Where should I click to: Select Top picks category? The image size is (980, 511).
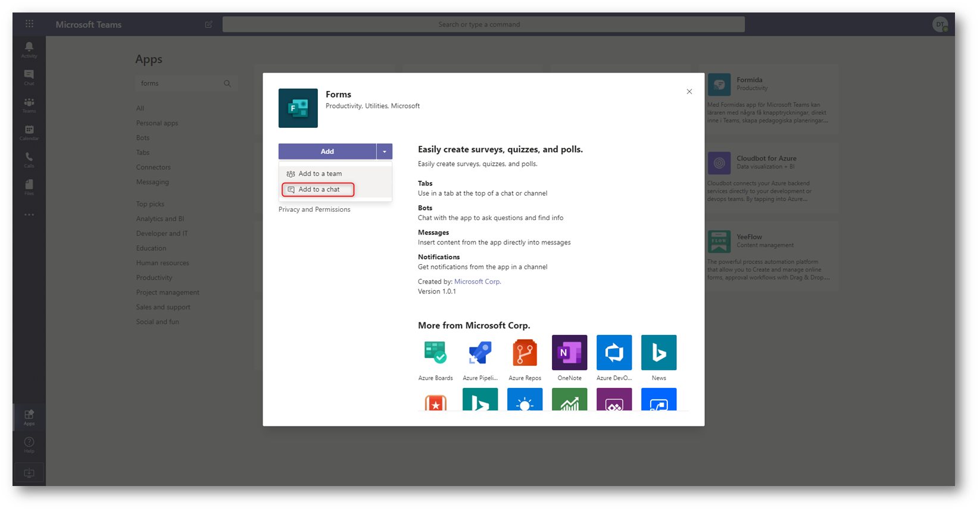click(150, 204)
